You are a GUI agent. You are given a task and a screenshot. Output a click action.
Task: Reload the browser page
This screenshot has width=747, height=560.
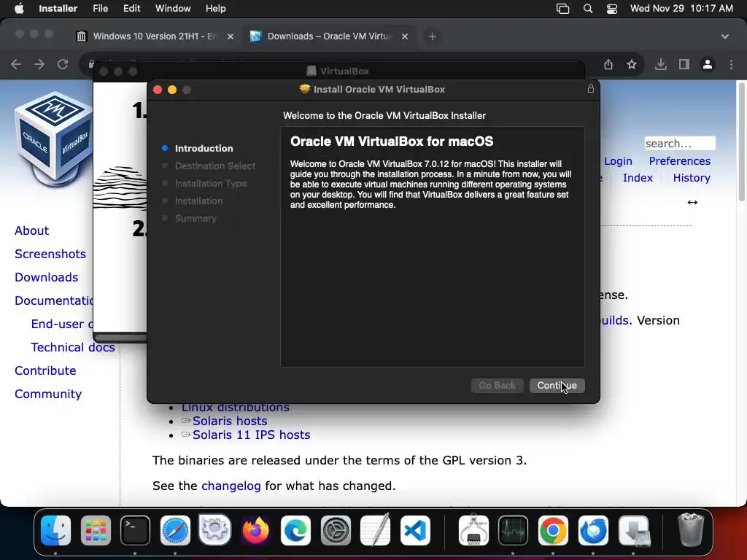(63, 64)
